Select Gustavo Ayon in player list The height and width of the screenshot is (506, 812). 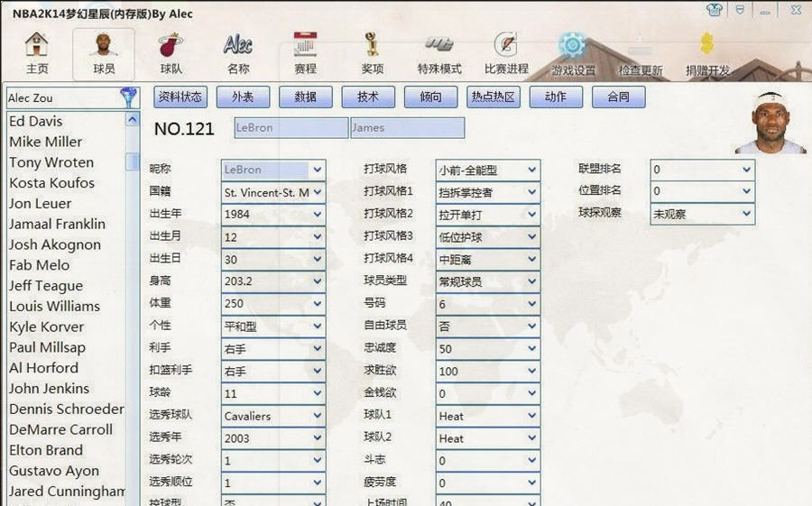pyautogui.click(x=54, y=471)
